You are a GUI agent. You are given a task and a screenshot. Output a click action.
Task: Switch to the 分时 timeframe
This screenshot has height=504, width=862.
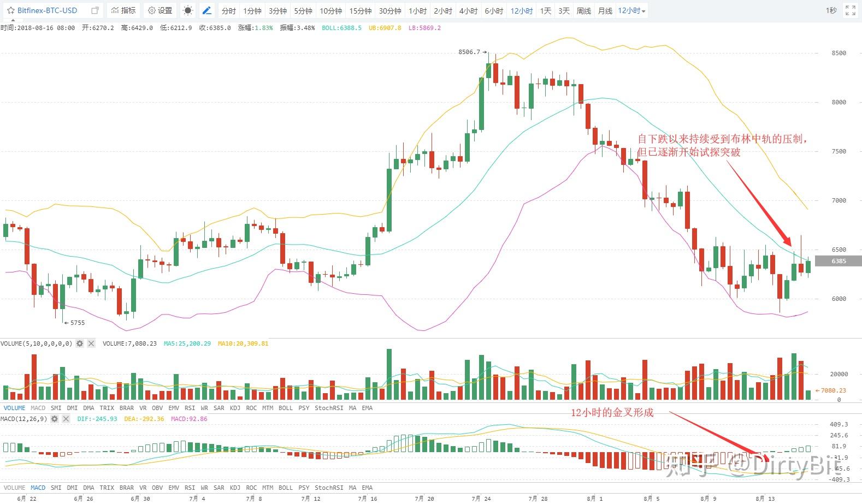(229, 10)
